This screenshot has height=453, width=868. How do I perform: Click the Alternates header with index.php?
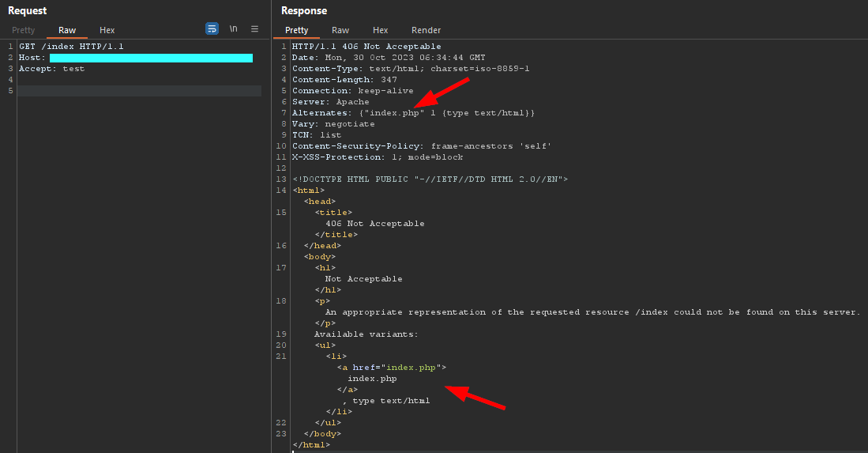coord(414,113)
